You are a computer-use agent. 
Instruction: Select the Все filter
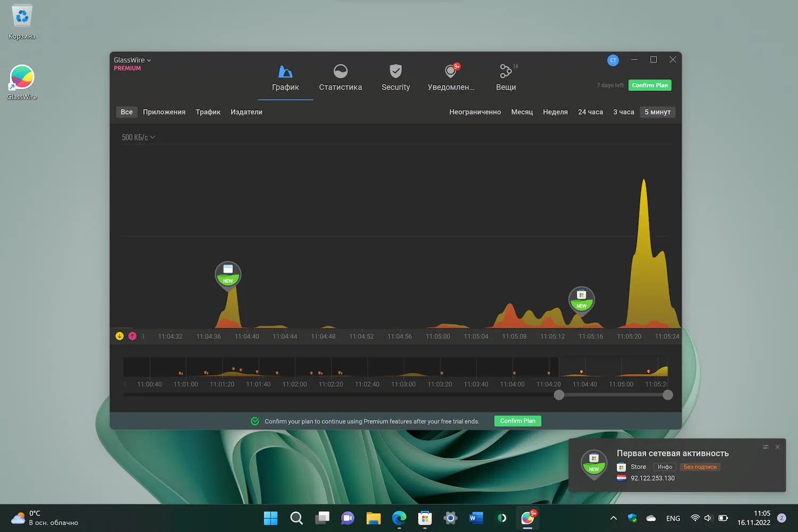pos(127,112)
